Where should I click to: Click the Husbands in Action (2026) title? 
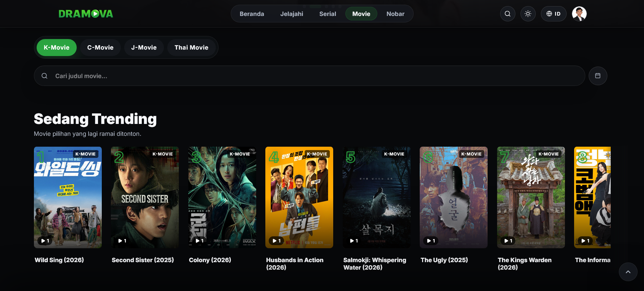295,264
